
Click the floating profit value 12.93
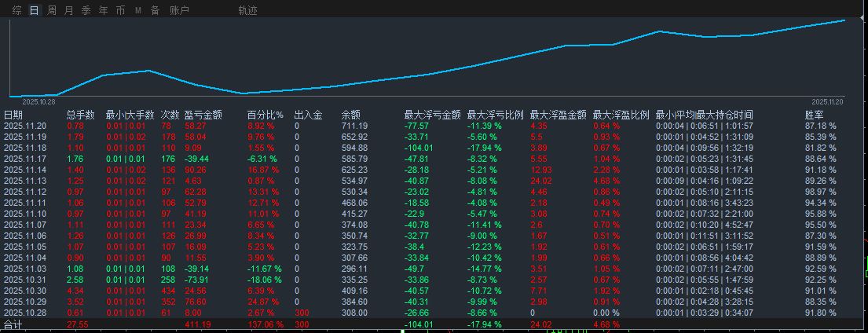pos(541,169)
